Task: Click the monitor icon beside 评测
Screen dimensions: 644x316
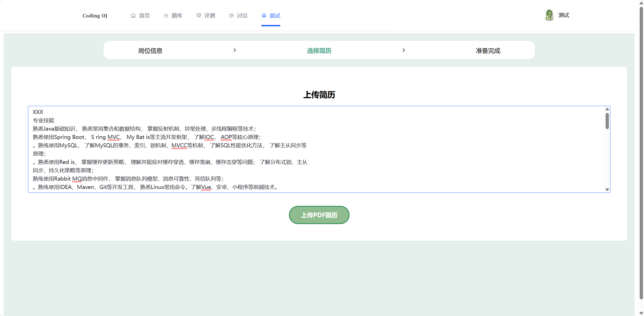Action: coord(199,16)
